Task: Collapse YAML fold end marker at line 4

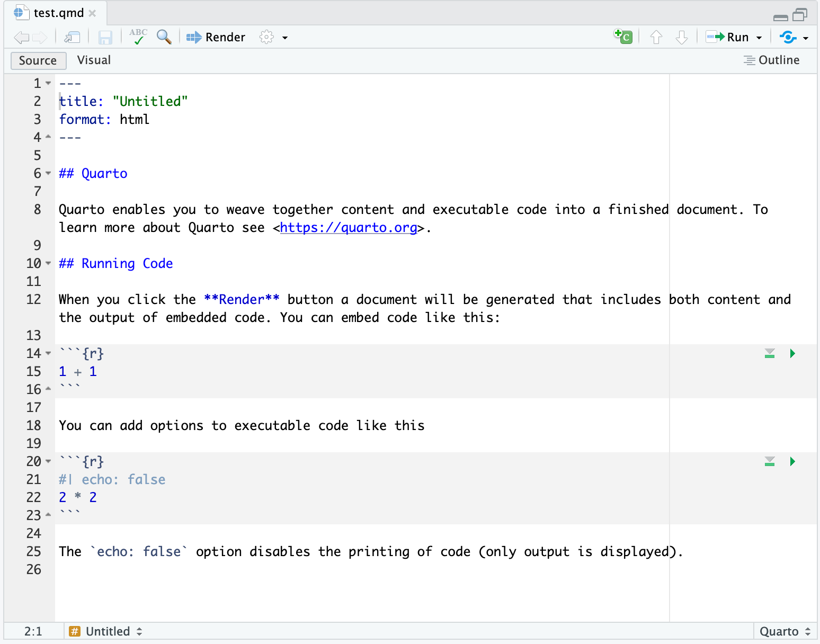Action: (x=48, y=137)
